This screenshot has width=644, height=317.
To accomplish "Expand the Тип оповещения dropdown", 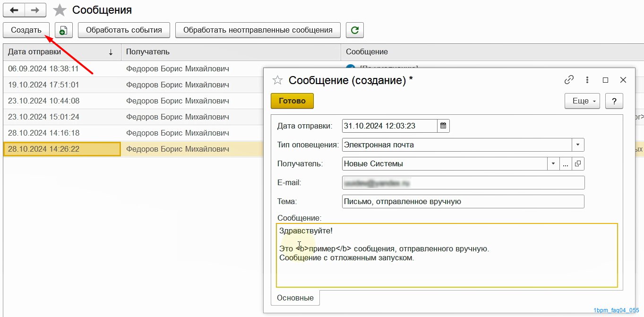I will click(x=578, y=145).
